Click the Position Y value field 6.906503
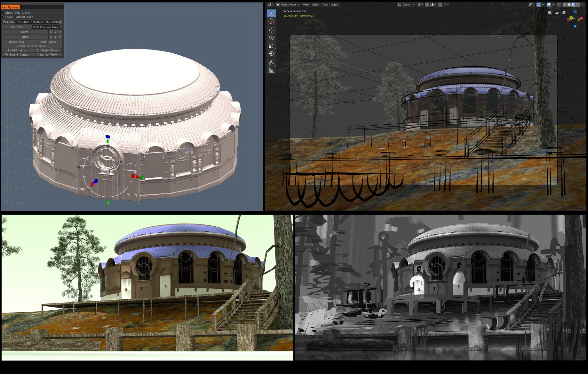Screen dimensions: 588x374 [37, 22]
